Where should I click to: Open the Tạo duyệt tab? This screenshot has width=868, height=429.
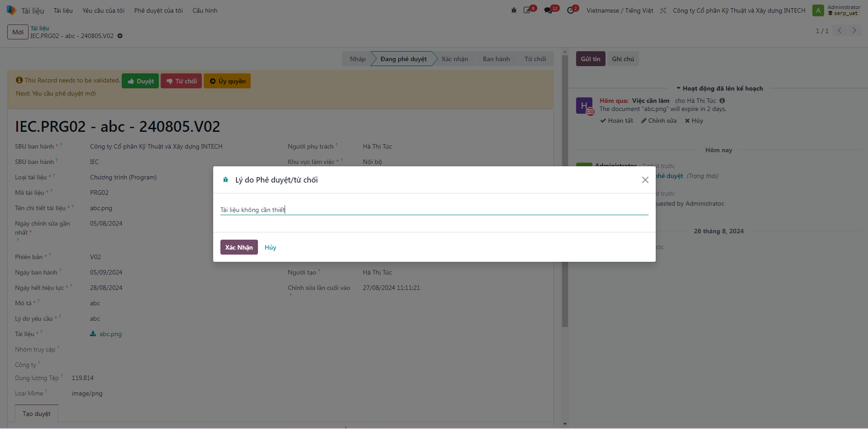point(37,414)
